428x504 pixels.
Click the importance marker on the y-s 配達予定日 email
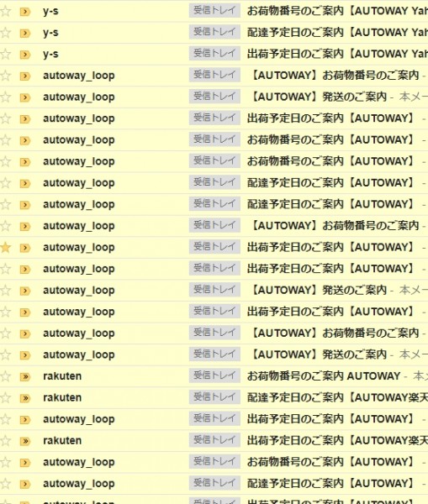[x=24, y=33]
